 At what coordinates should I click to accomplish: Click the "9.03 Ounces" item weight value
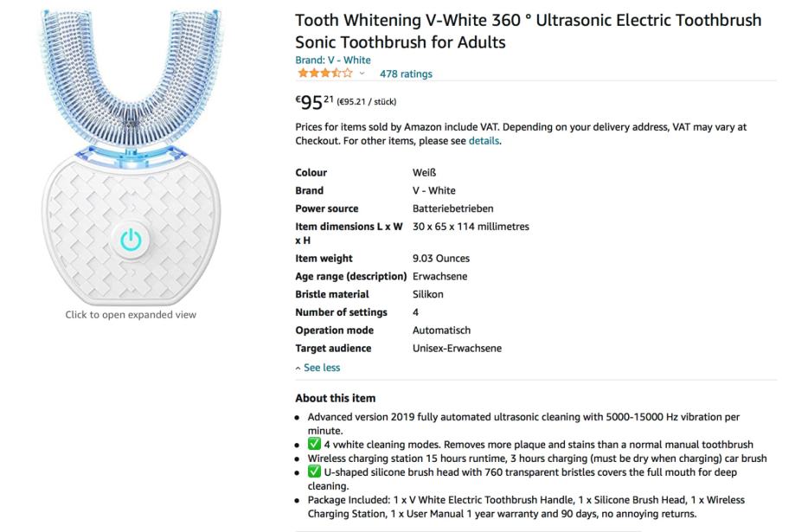pyautogui.click(x=441, y=259)
